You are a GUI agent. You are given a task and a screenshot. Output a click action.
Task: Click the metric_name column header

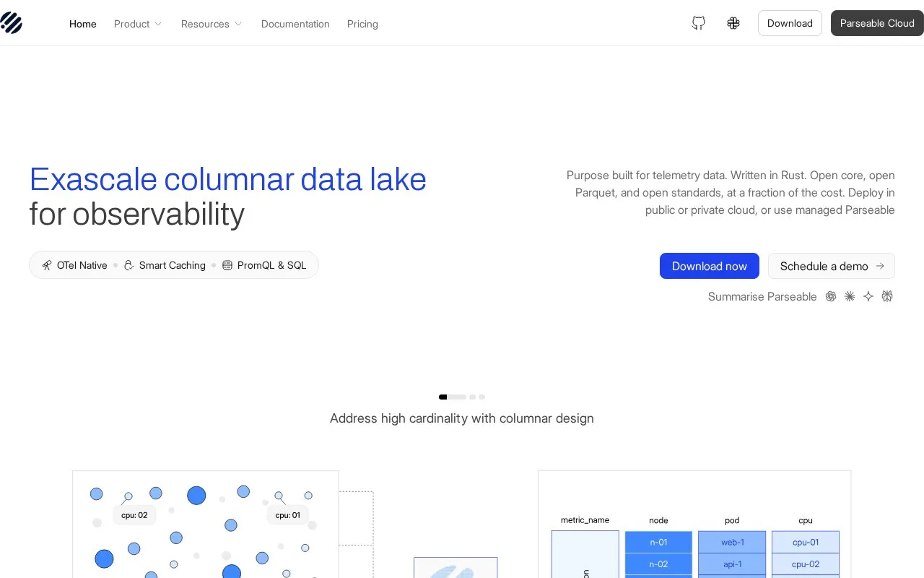click(x=585, y=520)
